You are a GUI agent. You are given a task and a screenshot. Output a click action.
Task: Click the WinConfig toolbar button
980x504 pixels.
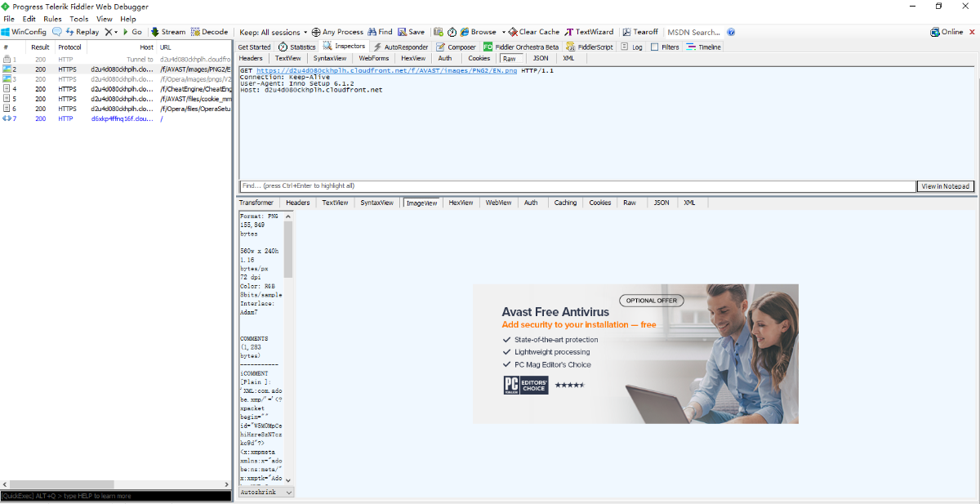pyautogui.click(x=24, y=32)
